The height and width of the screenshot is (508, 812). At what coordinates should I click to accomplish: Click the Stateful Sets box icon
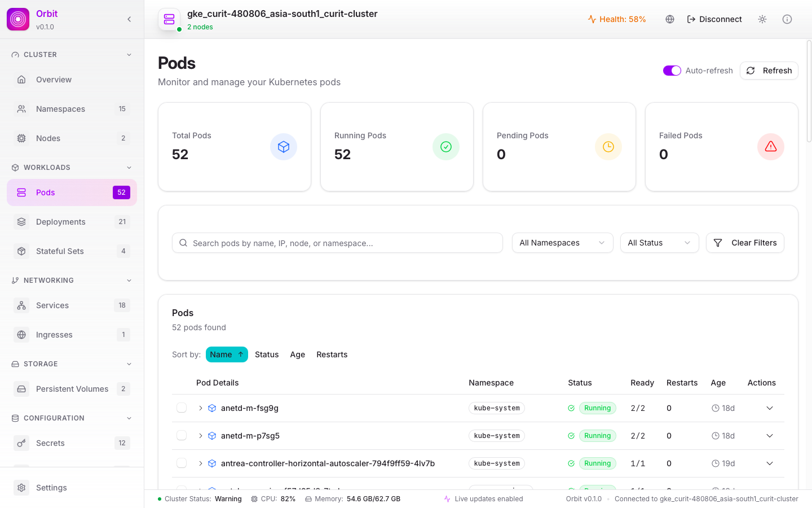coord(21,251)
